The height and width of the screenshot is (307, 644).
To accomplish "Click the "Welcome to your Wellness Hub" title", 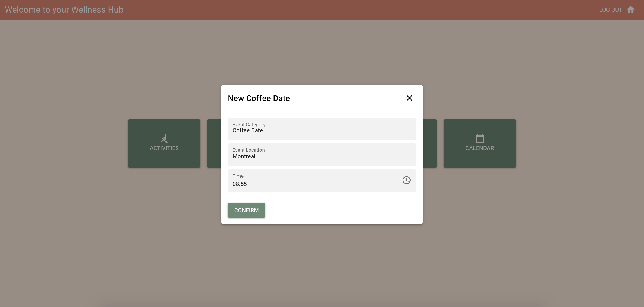I will click(64, 9).
